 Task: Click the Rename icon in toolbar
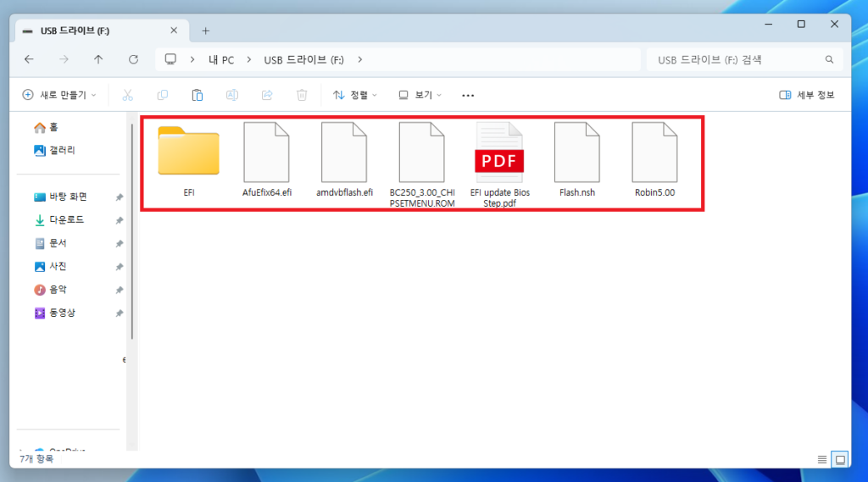click(x=232, y=95)
